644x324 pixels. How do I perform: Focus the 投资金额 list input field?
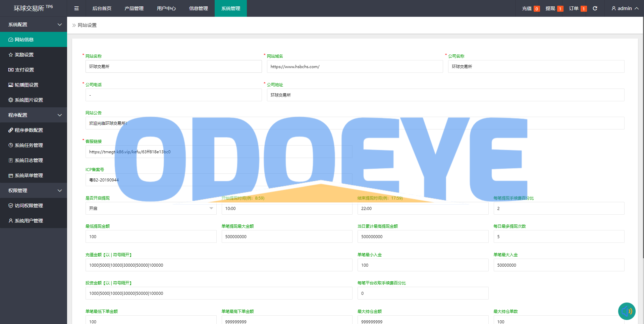pyautogui.click(x=219, y=293)
